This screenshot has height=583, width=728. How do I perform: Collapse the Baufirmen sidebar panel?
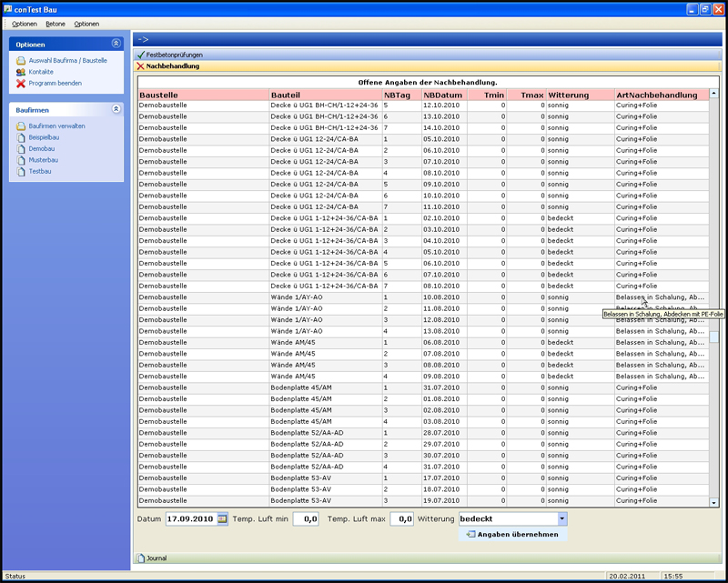click(x=116, y=109)
